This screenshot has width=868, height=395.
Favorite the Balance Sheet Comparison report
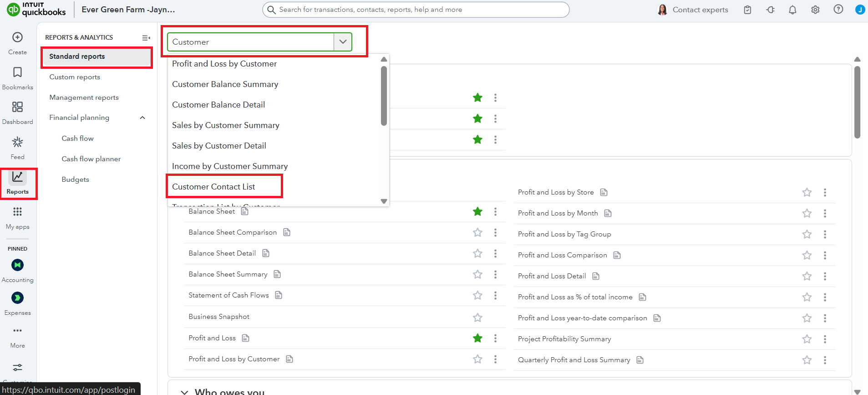(477, 232)
